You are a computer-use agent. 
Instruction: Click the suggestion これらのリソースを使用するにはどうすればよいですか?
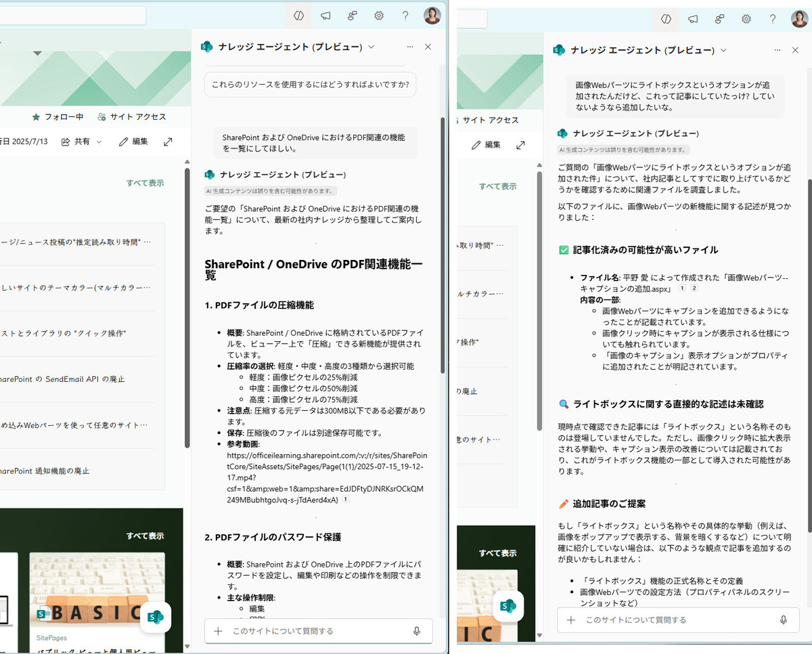[311, 85]
